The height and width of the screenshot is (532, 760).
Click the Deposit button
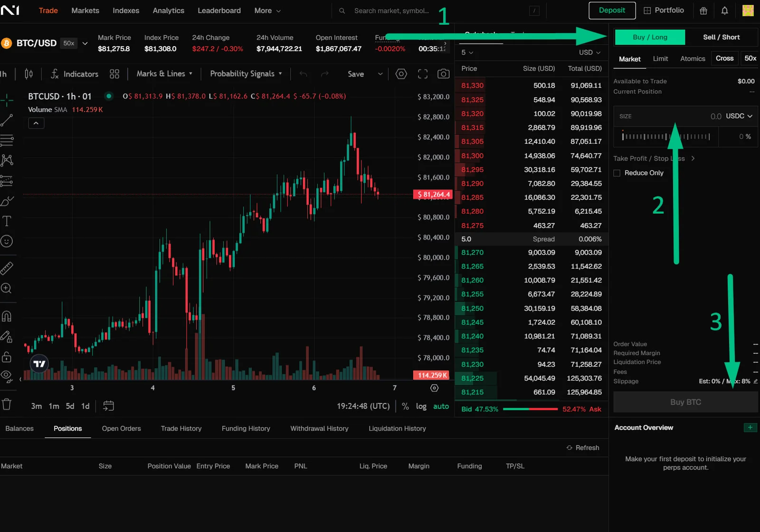pos(612,10)
